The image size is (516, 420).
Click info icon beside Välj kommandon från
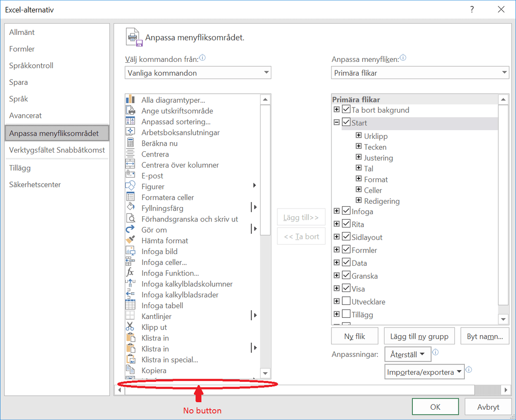203,58
